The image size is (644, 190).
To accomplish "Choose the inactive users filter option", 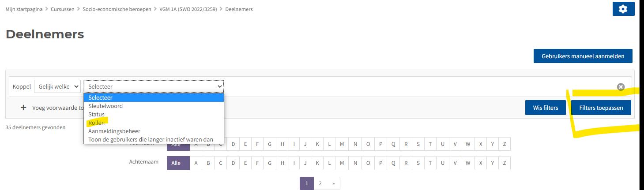I will (151, 139).
